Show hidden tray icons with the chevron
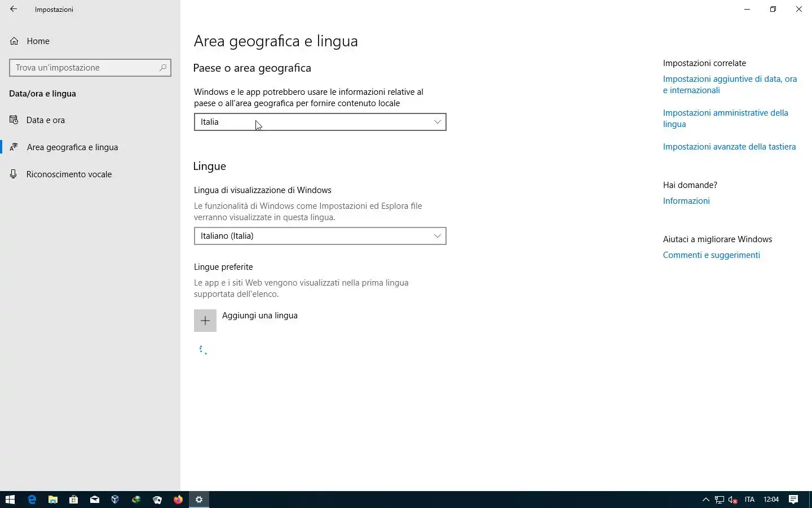 coord(705,500)
